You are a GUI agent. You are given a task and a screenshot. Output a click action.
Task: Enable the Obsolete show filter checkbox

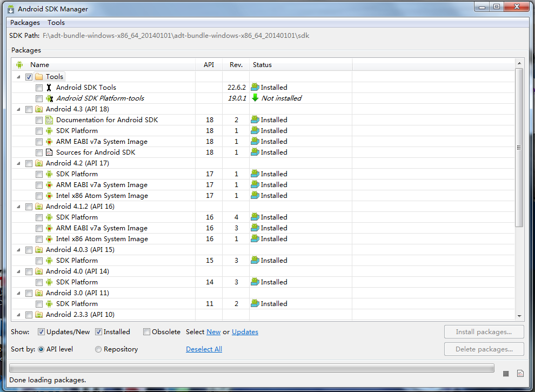coord(146,331)
